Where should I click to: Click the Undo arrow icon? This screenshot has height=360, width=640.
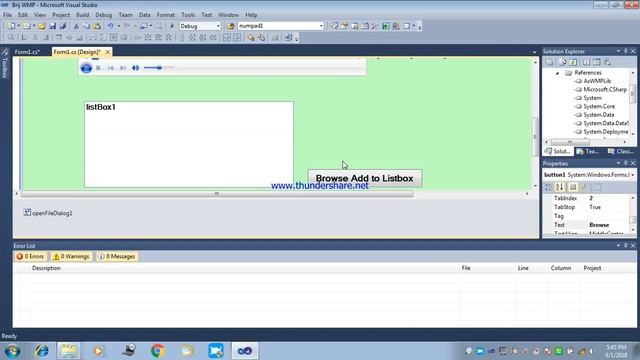(110, 26)
